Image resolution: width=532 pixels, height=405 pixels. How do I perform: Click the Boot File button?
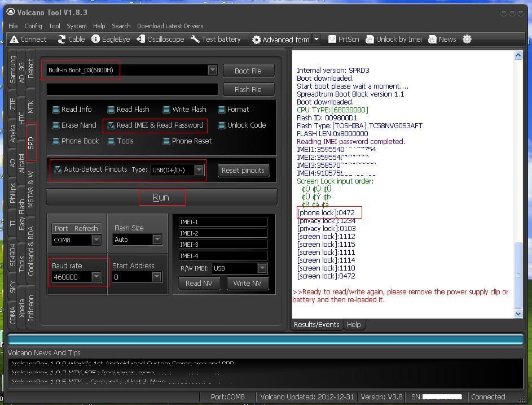(x=248, y=71)
